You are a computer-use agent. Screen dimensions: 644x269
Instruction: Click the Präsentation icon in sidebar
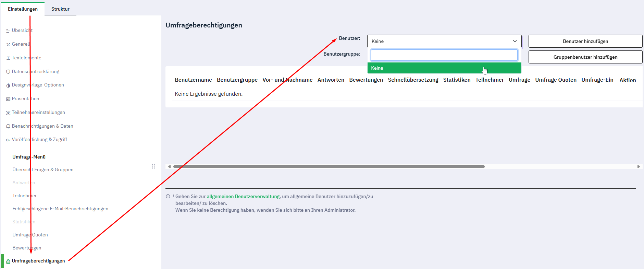click(x=8, y=99)
